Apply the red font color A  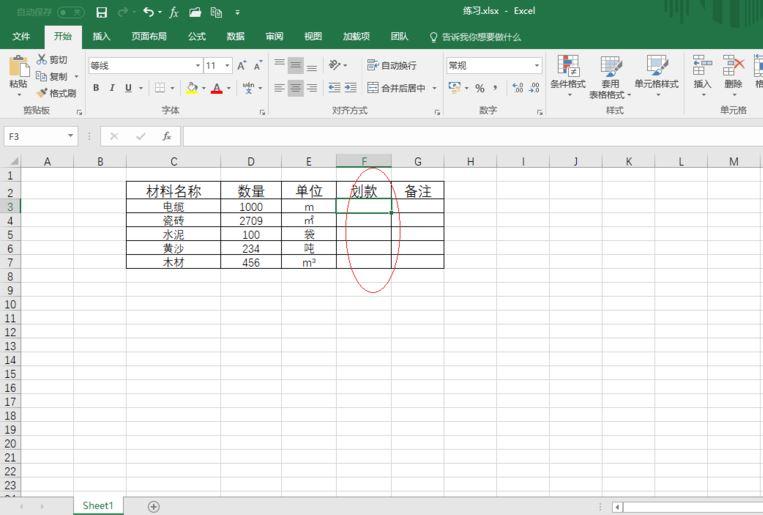(217, 88)
